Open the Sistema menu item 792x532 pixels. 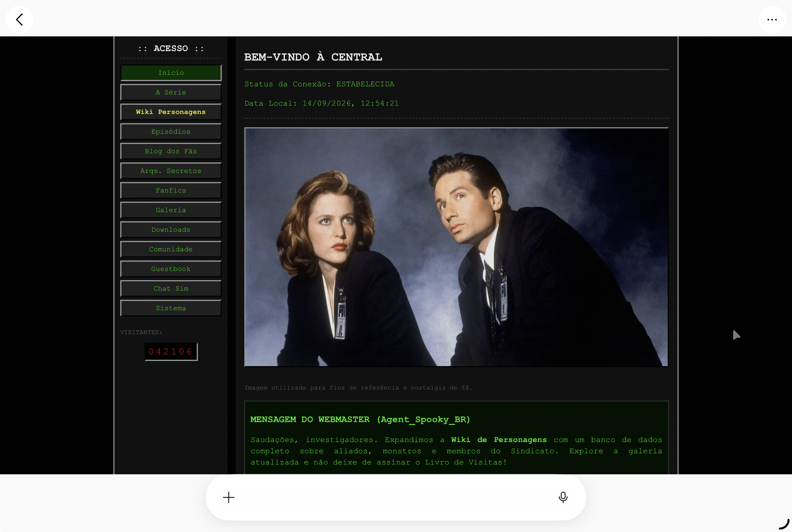171,308
